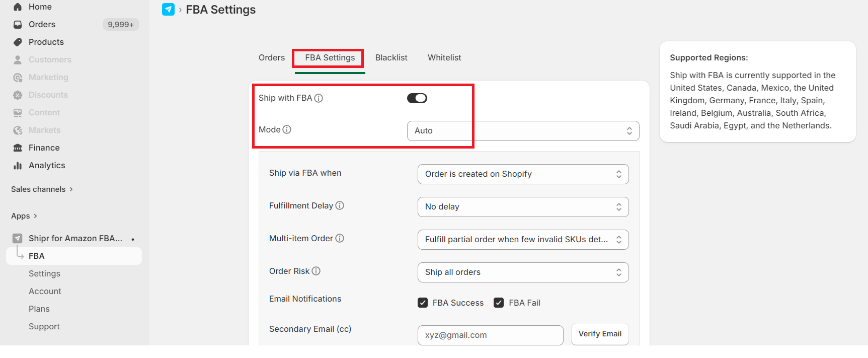Click the Secondary Email input field

(x=490, y=335)
